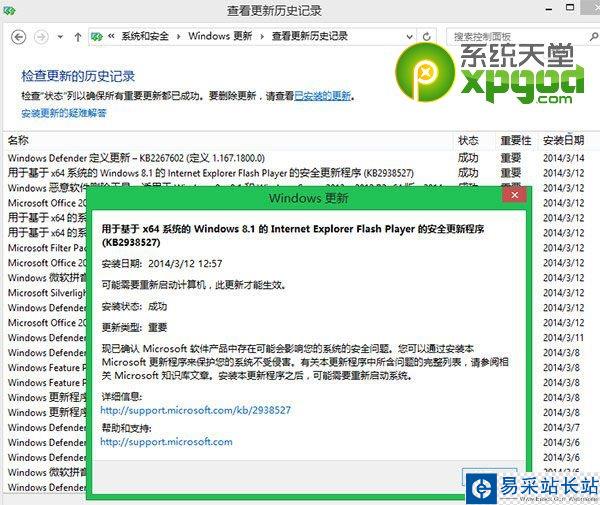Viewport: 600px width, 505px height.
Task: Open 系统和安全 breadcrumb
Action: coord(145,36)
